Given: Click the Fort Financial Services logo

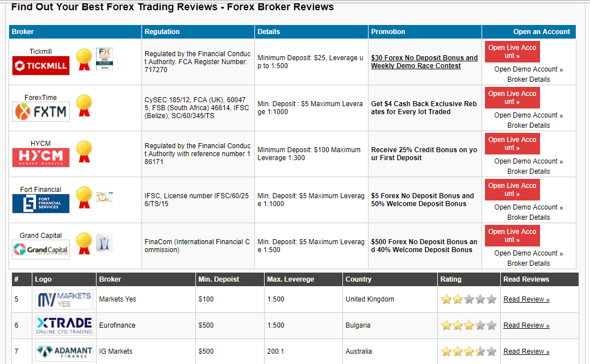Looking at the screenshot, I should click(x=40, y=203).
